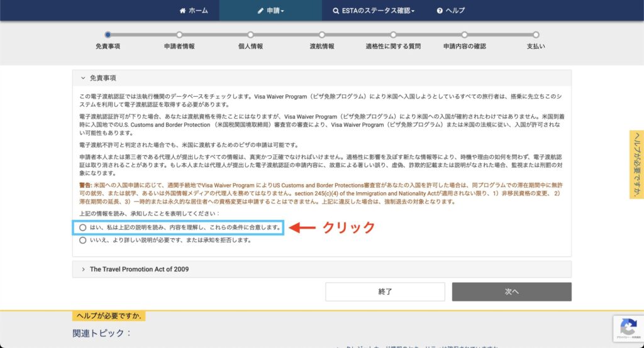Click the pencil icon beside 申請

[x=261, y=11]
